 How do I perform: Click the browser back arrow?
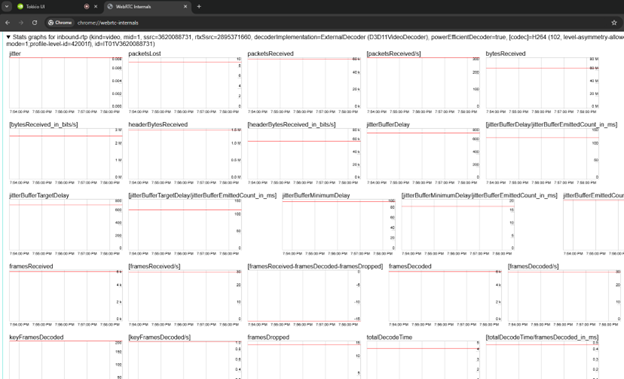(x=8, y=23)
